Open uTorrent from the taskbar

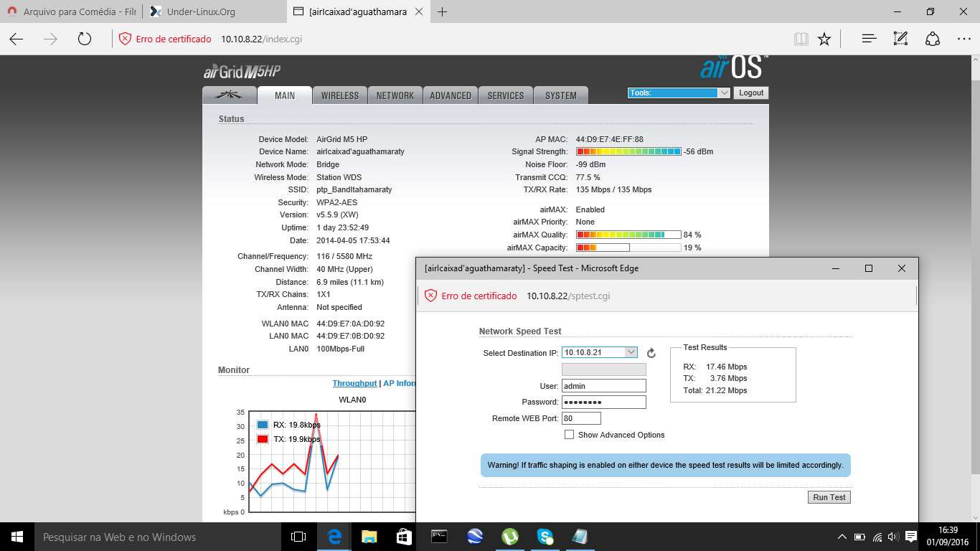(x=509, y=537)
